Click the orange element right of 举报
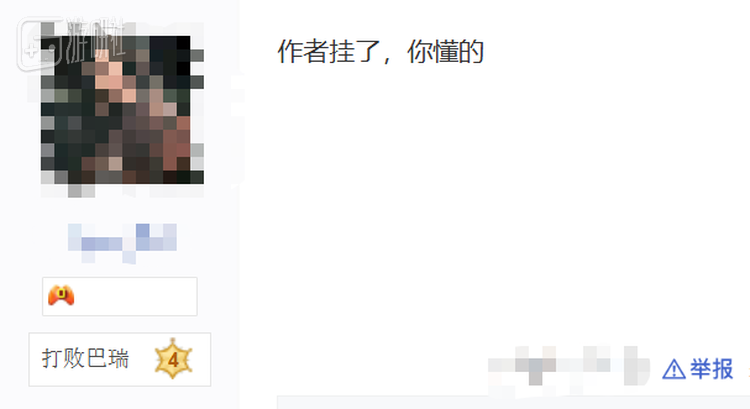Screen dimensions: 750x409 (x=748, y=370)
